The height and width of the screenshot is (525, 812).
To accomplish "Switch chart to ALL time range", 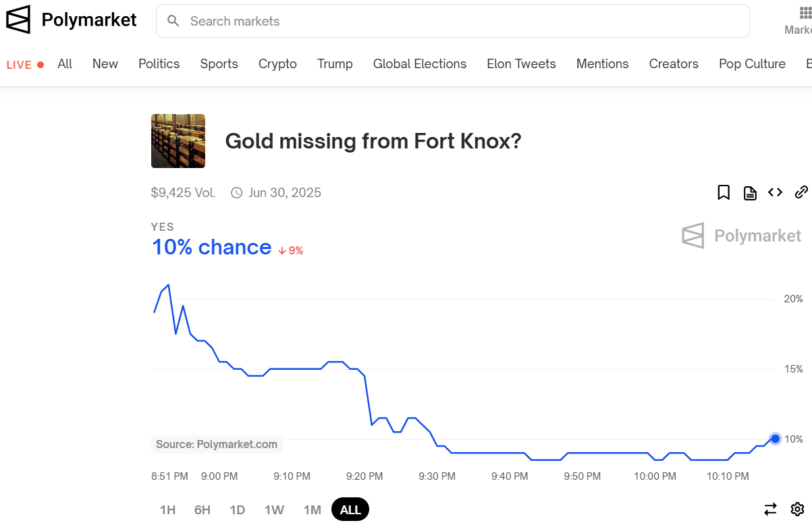I will pos(350,509).
